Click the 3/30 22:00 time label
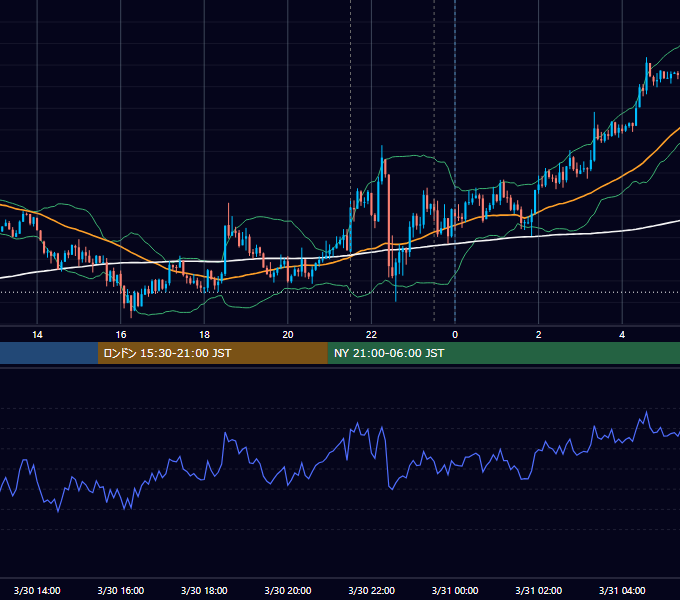Screen dimensions: 680x600 pos(372,590)
